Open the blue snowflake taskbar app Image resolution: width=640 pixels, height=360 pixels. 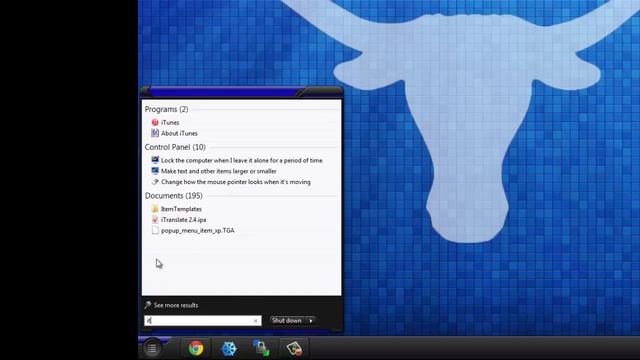point(229,349)
